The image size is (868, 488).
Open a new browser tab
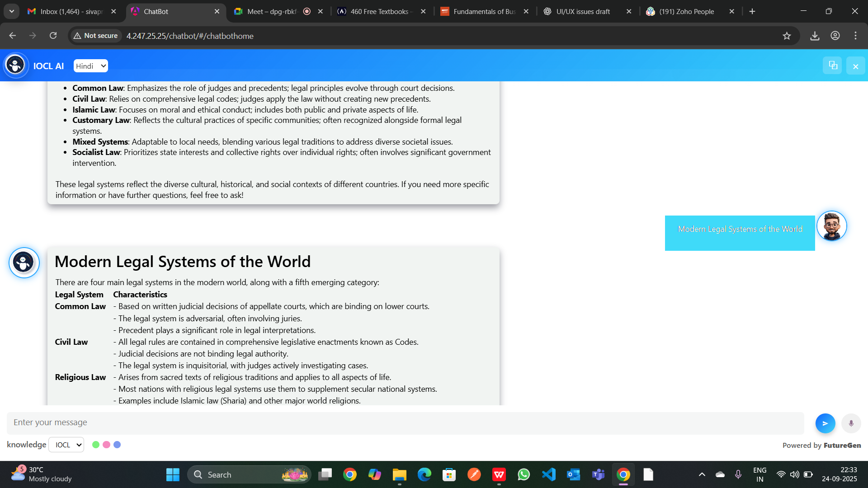[x=752, y=11]
